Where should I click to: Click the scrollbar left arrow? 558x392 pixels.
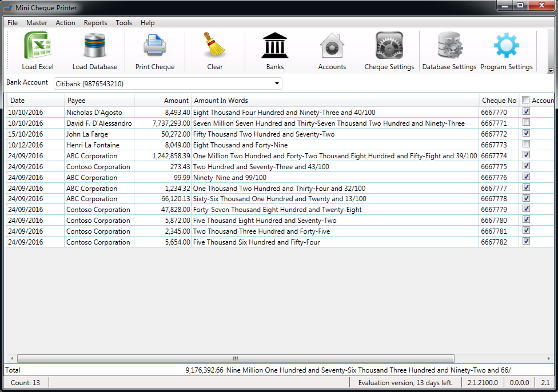12,358
